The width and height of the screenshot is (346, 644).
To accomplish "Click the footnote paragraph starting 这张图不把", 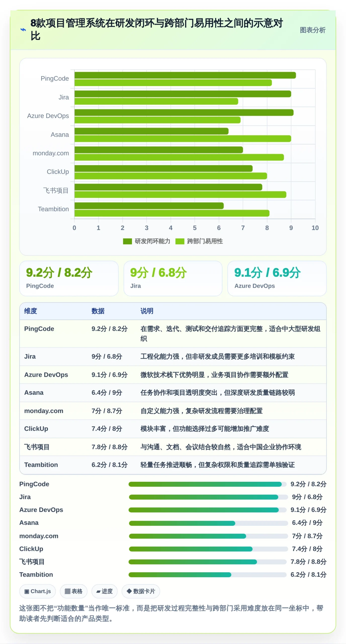I will pos(171,613).
